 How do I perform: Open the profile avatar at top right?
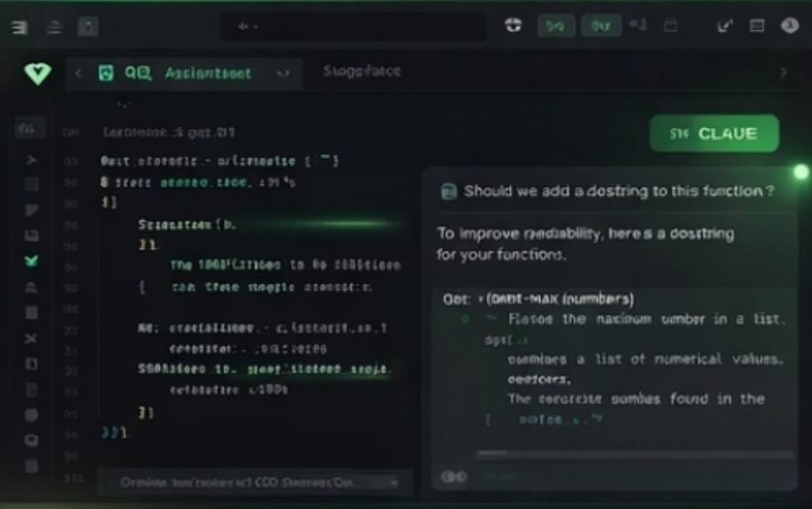tap(790, 26)
